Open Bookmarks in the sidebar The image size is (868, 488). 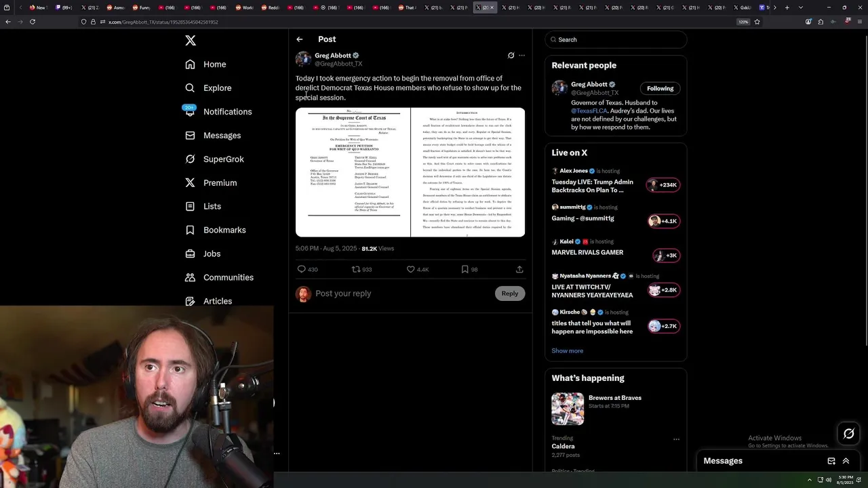(216, 230)
